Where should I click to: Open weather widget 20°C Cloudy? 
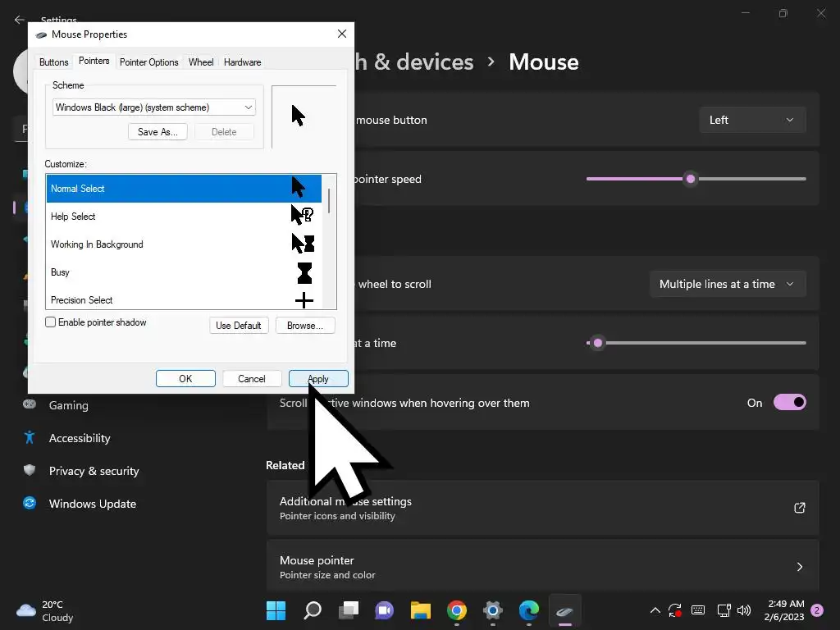click(45, 610)
